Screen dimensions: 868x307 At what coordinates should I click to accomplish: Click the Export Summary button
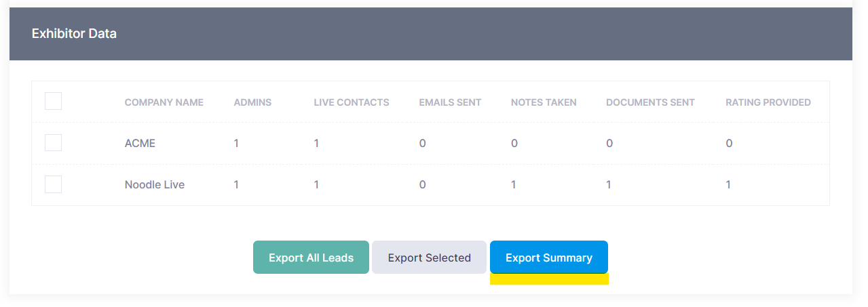[x=548, y=258]
